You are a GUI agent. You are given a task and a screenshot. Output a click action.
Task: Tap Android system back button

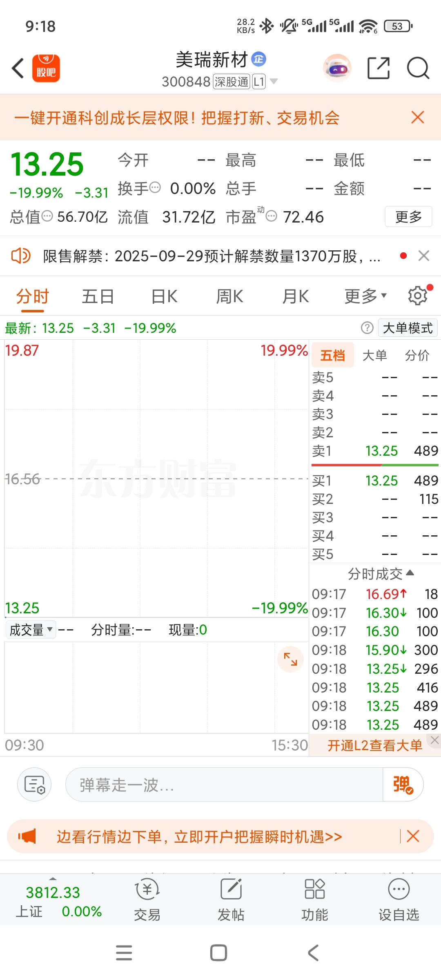[313, 953]
